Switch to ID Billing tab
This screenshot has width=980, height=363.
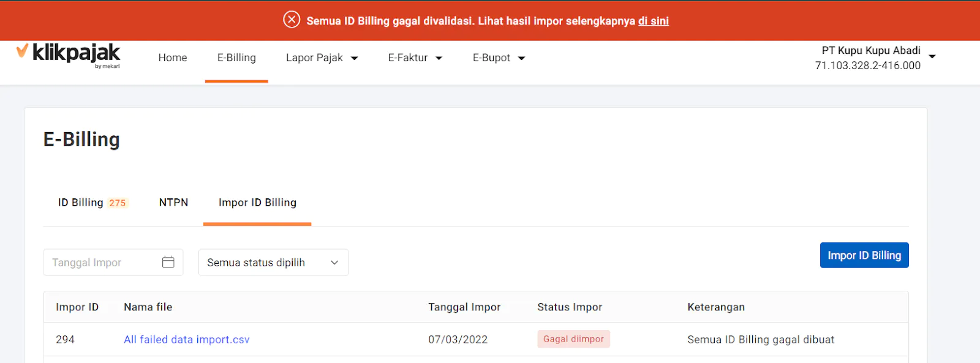93,203
